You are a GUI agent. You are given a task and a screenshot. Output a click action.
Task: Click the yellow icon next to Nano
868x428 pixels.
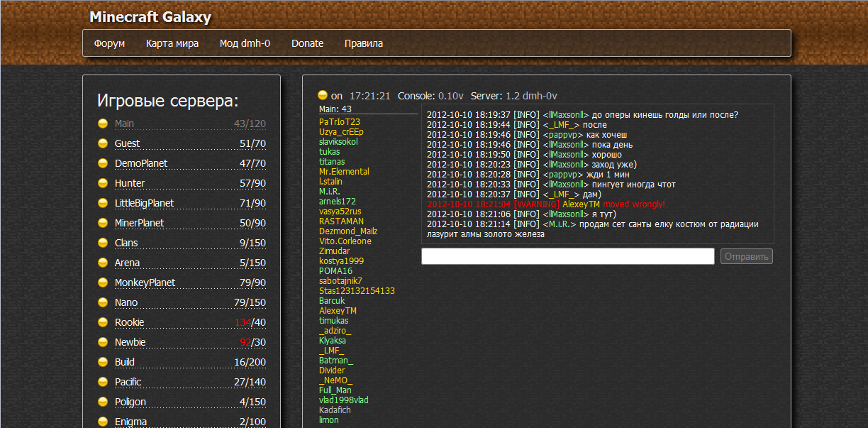tap(103, 302)
